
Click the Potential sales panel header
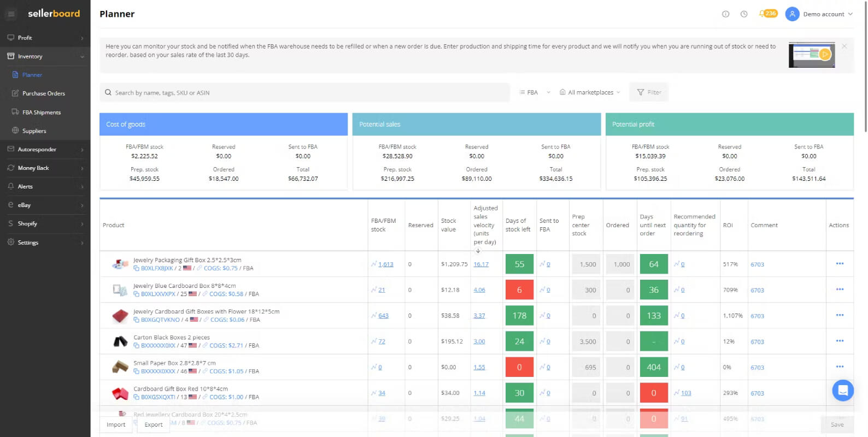(477, 124)
